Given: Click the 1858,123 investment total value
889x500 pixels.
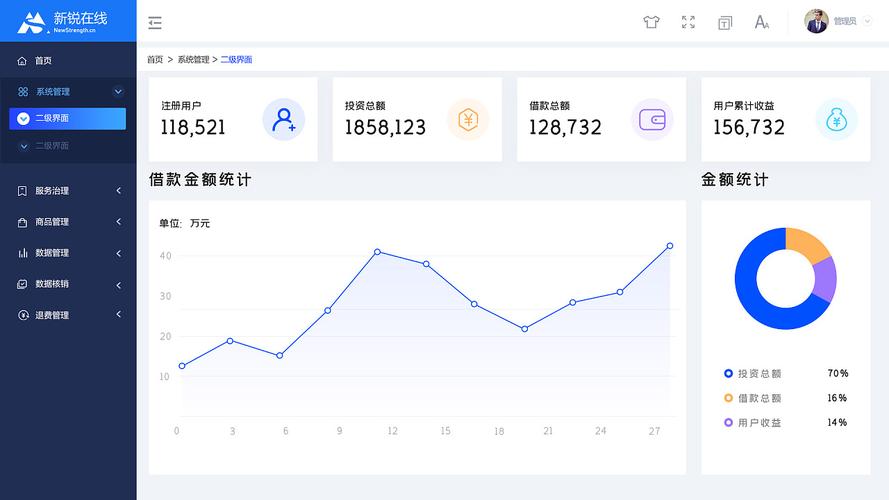Looking at the screenshot, I should (386, 128).
